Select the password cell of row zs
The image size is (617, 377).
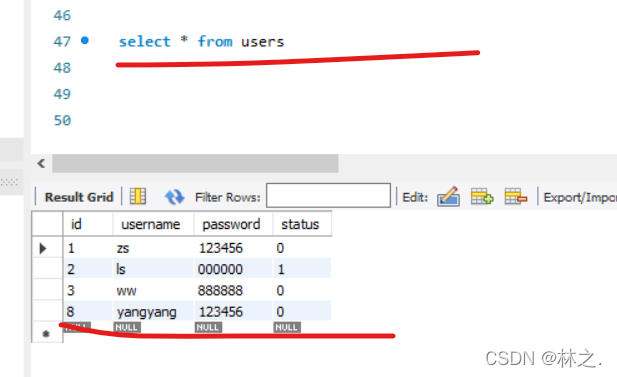point(233,248)
